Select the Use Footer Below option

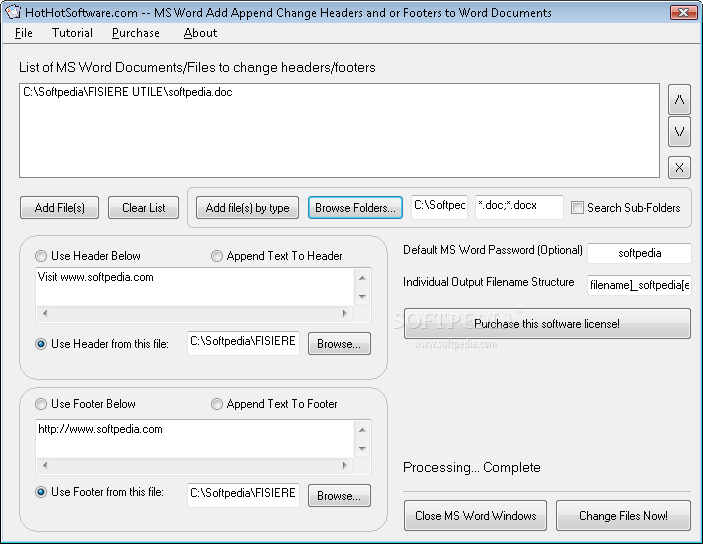[41, 404]
